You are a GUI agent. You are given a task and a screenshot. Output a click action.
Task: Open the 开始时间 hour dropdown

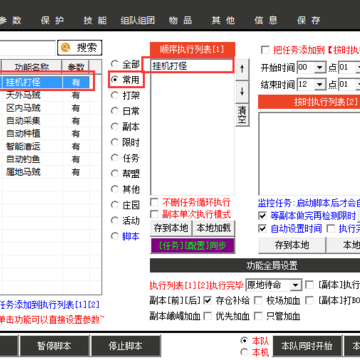[x=320, y=68]
